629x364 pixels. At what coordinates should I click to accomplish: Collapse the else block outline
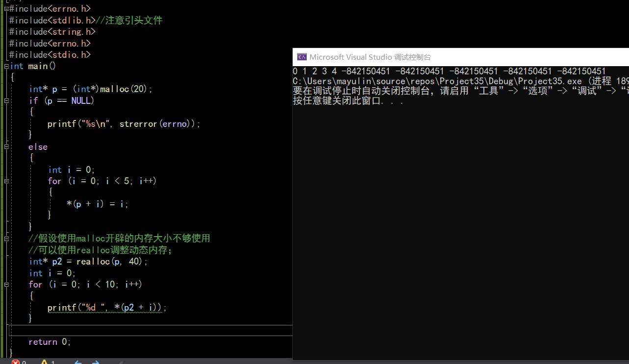click(6, 146)
